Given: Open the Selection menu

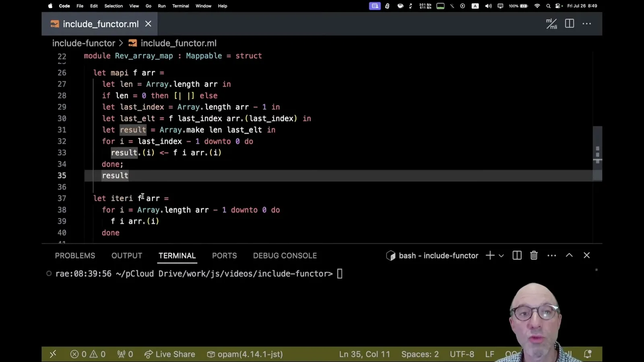Looking at the screenshot, I should pyautogui.click(x=114, y=6).
